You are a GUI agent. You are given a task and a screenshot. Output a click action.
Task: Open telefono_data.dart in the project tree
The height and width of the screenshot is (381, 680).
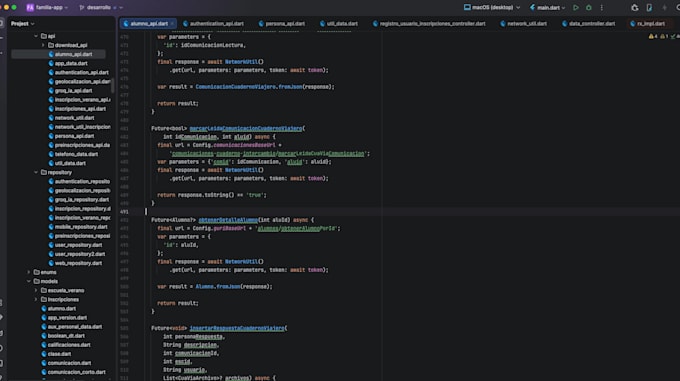pyautogui.click(x=76, y=154)
